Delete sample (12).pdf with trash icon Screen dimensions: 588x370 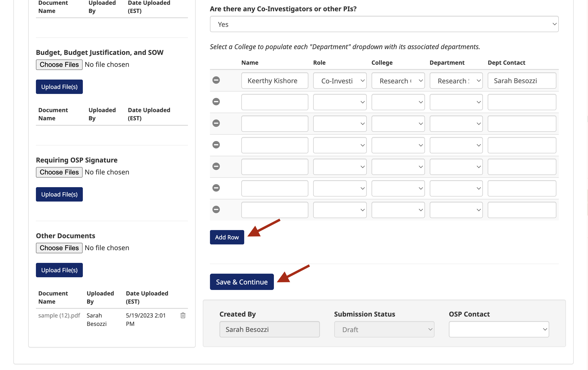click(x=183, y=316)
